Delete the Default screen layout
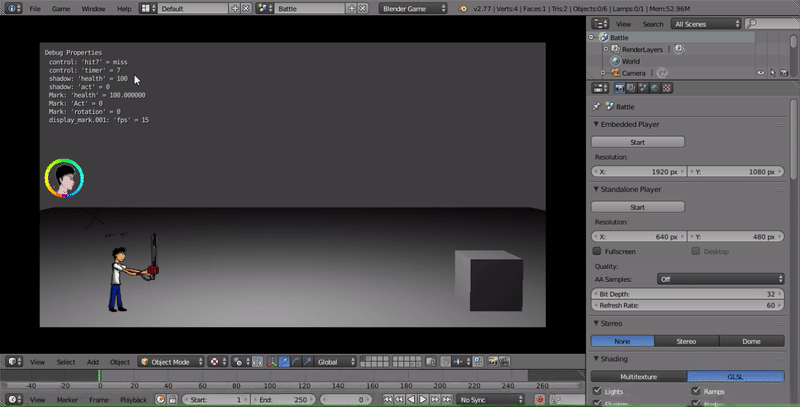This screenshot has height=407, width=800. (246, 8)
